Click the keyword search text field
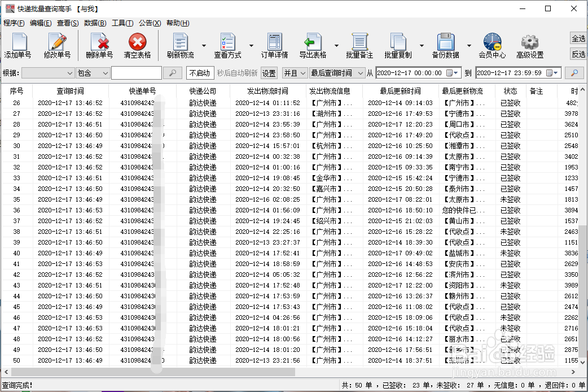This screenshot has height=392, width=588. (137, 73)
